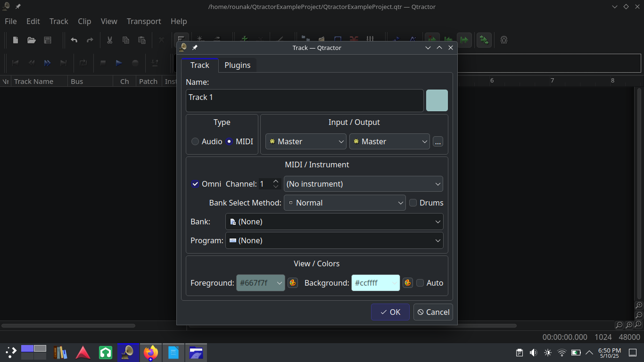Click the zoom icon at the bottom of the vertical scrollbar
Viewport: 644px width, 362px height.
639,325
